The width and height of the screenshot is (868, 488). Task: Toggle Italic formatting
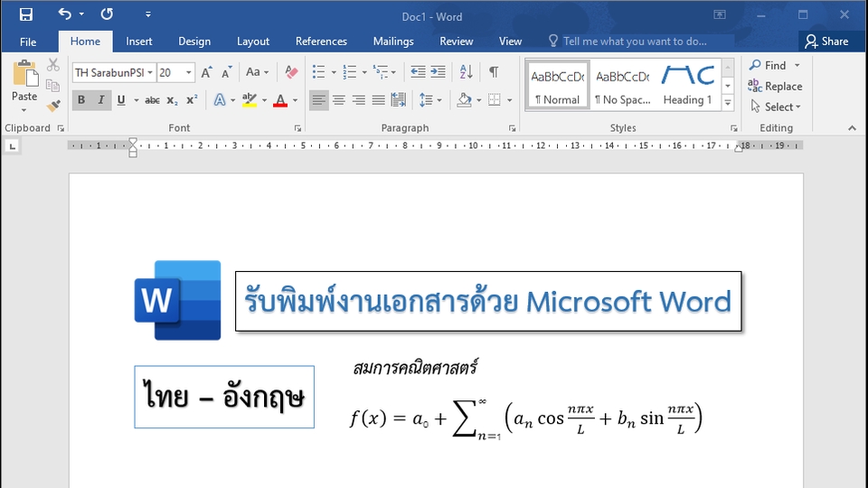101,100
